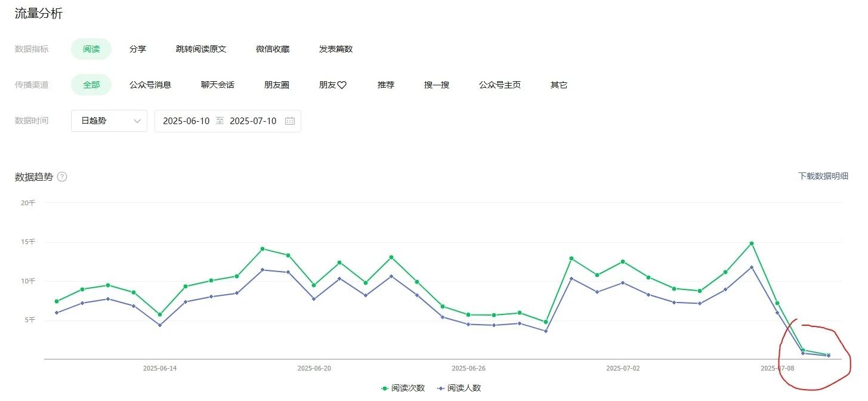Viewport: 868px width, 401px height.
Task: Click the 数据趋势 section title
Action: coord(34,177)
